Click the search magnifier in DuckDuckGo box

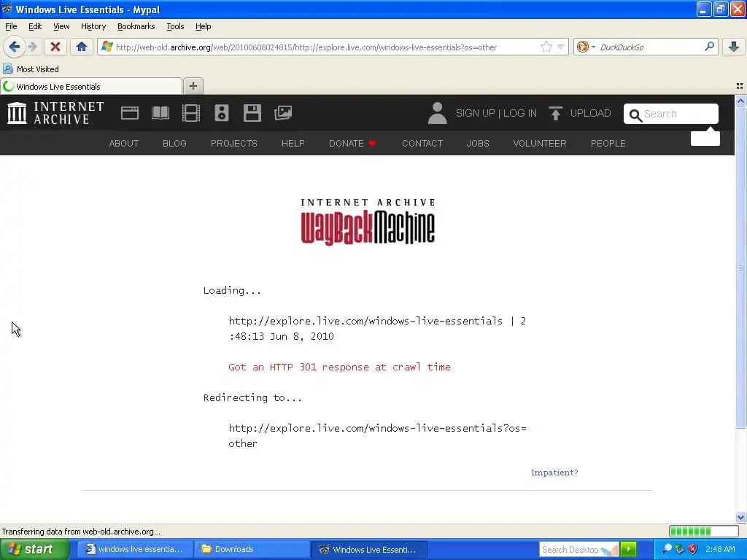709,46
